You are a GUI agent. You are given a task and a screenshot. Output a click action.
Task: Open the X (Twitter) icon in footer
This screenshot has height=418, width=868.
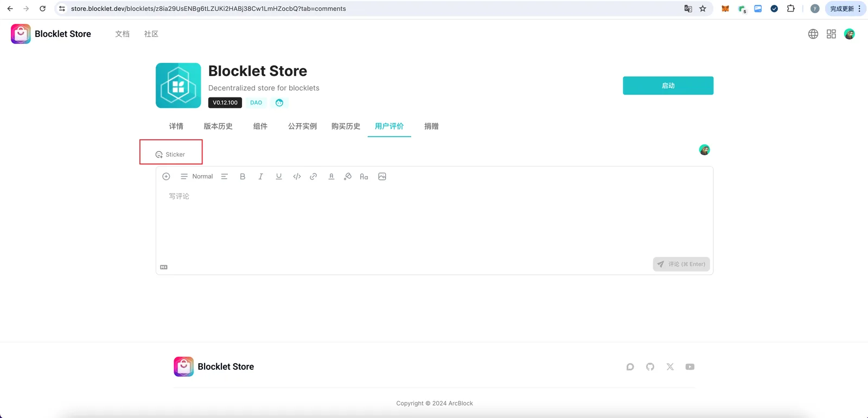[670, 367]
